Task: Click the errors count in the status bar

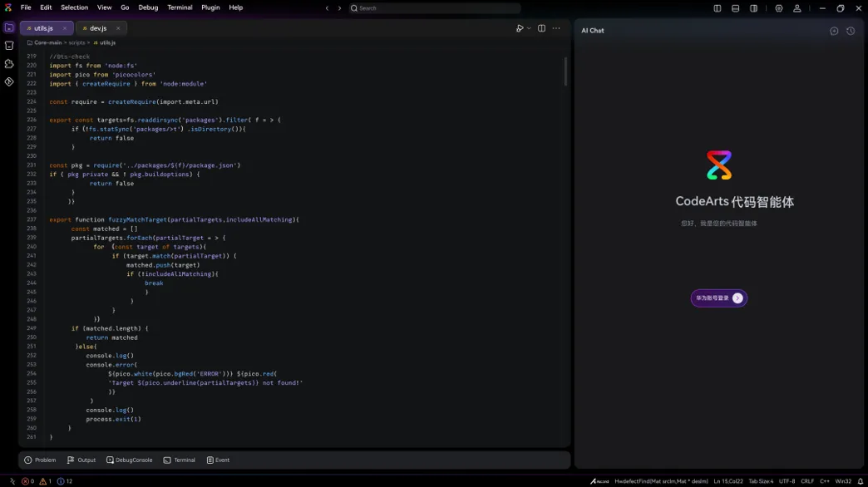Action: click(27, 481)
